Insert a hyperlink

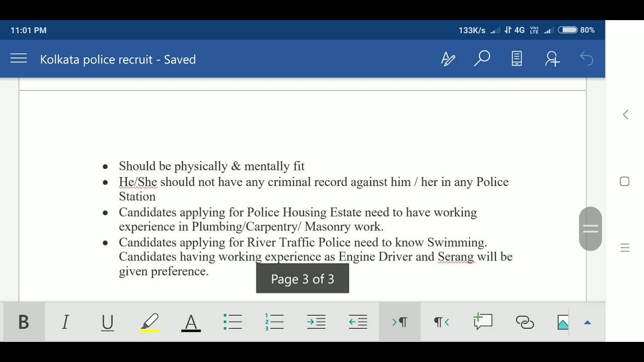click(525, 322)
